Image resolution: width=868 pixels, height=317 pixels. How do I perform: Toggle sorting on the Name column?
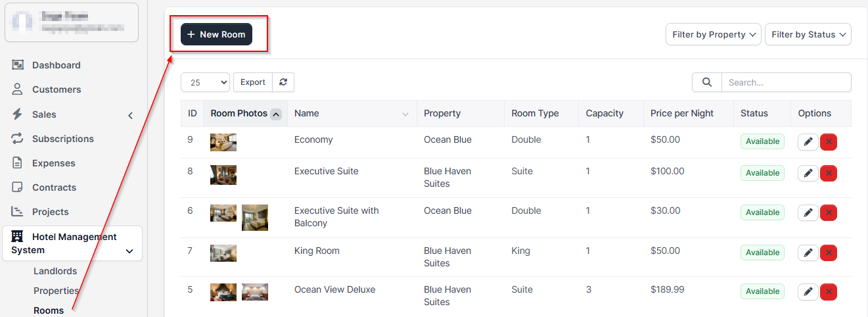click(x=405, y=114)
